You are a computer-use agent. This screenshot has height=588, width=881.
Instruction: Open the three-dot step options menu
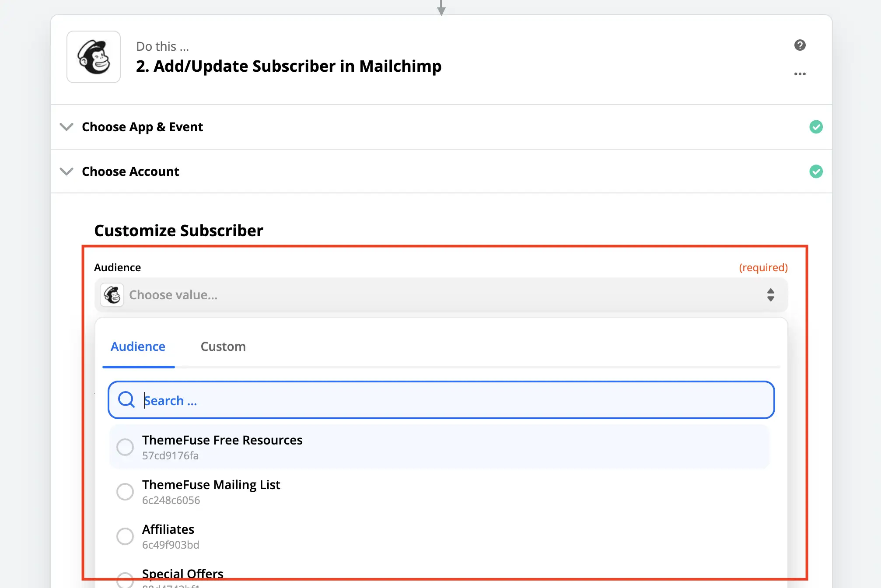point(800,74)
